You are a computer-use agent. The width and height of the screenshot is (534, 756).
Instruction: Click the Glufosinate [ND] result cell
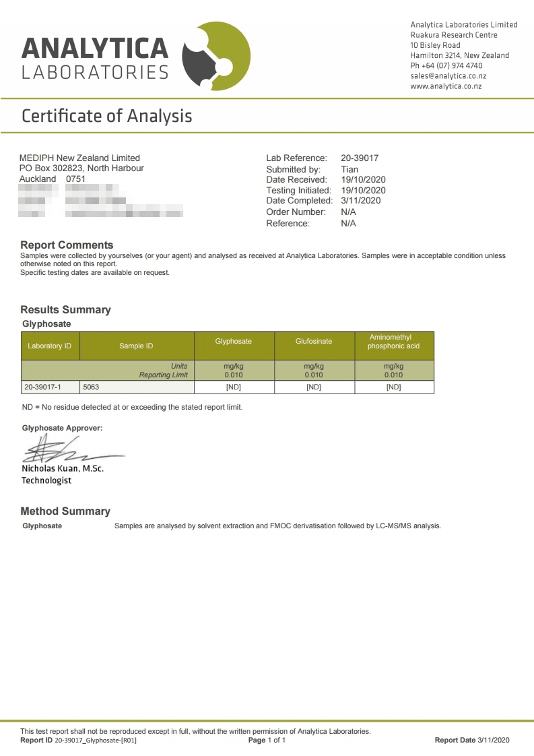pyautogui.click(x=314, y=387)
